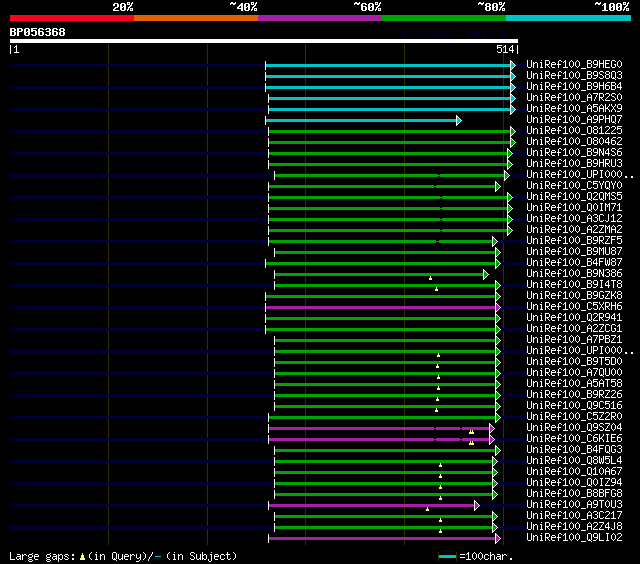Click the cyan ~100% identity legend segment
This screenshot has width=640, height=564.
(x=568, y=18)
